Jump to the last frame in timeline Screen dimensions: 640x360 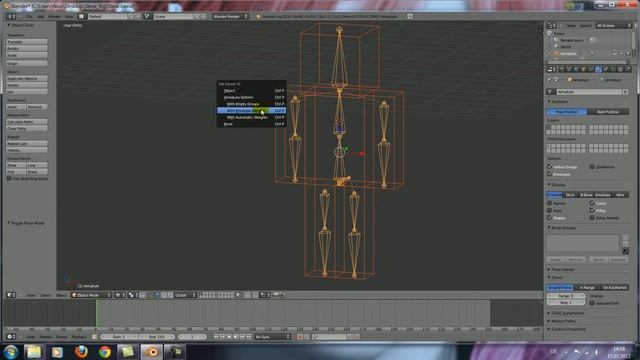click(249, 337)
